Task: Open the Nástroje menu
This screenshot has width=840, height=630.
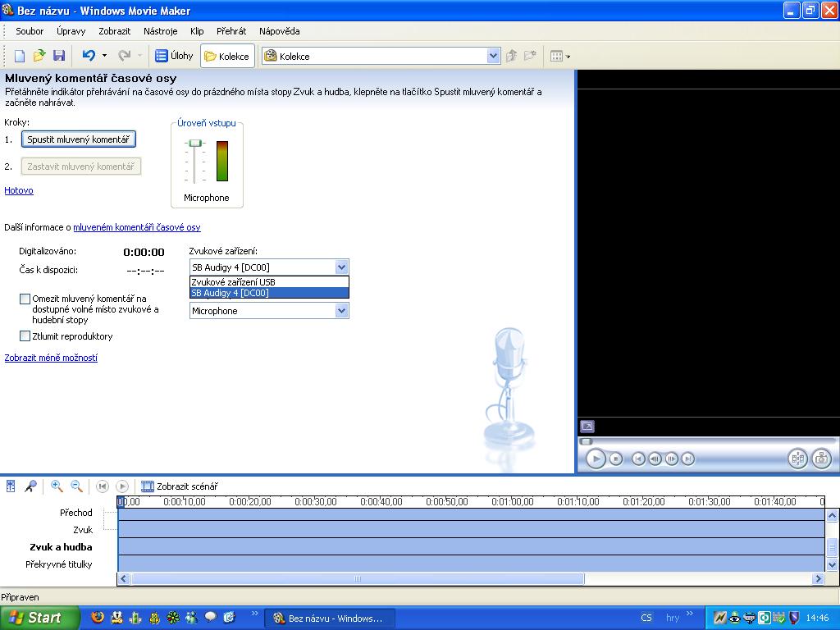Action: click(x=161, y=31)
